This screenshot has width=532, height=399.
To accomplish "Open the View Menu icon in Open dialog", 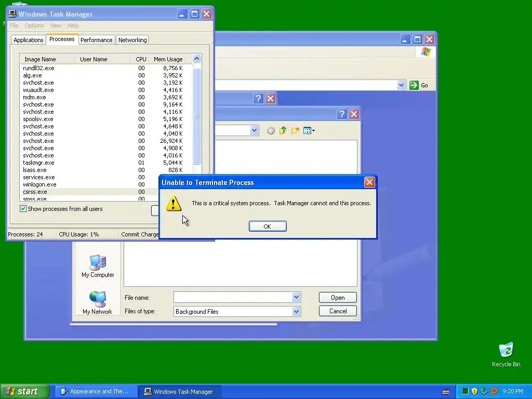I will (309, 130).
